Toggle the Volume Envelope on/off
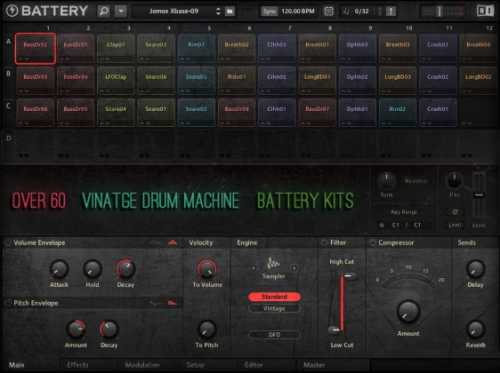 click(8, 243)
